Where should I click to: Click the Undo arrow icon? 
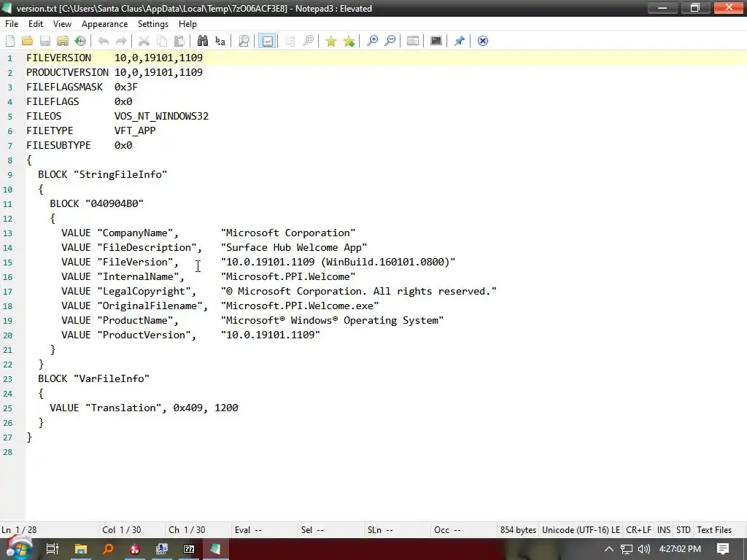pyautogui.click(x=104, y=41)
